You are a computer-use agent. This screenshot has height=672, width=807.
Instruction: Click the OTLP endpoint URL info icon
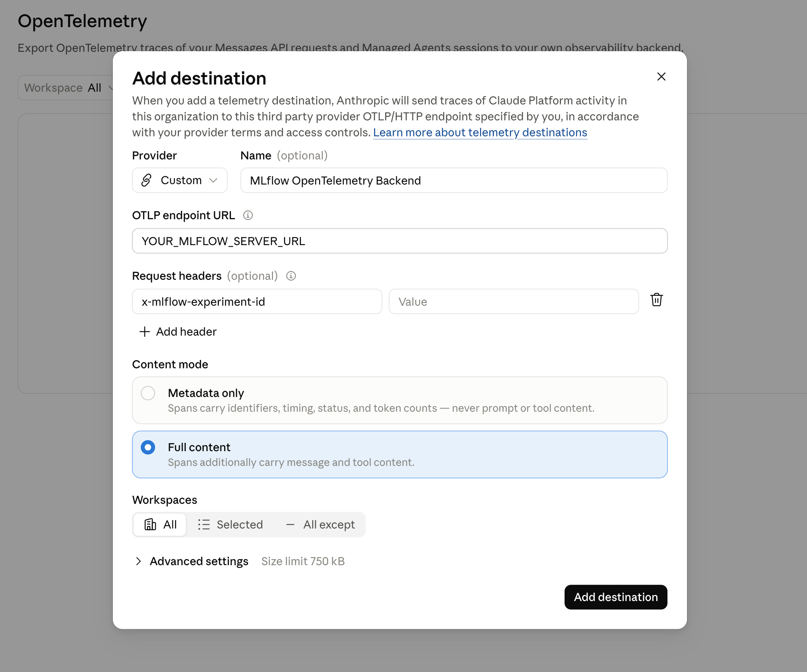[248, 215]
